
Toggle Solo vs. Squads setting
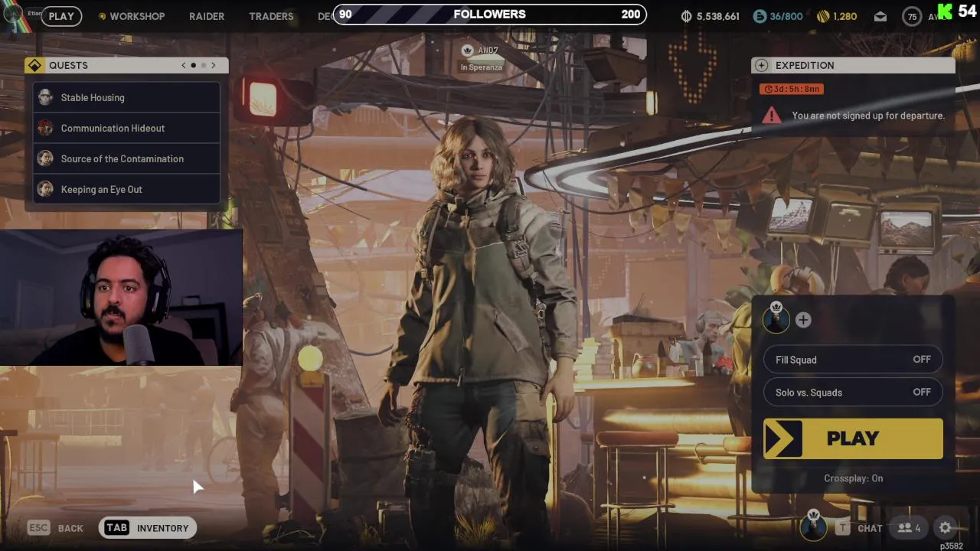[852, 392]
